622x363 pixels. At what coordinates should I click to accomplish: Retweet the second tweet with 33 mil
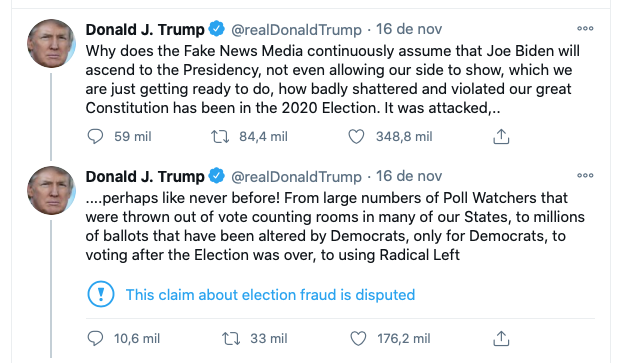(231, 339)
